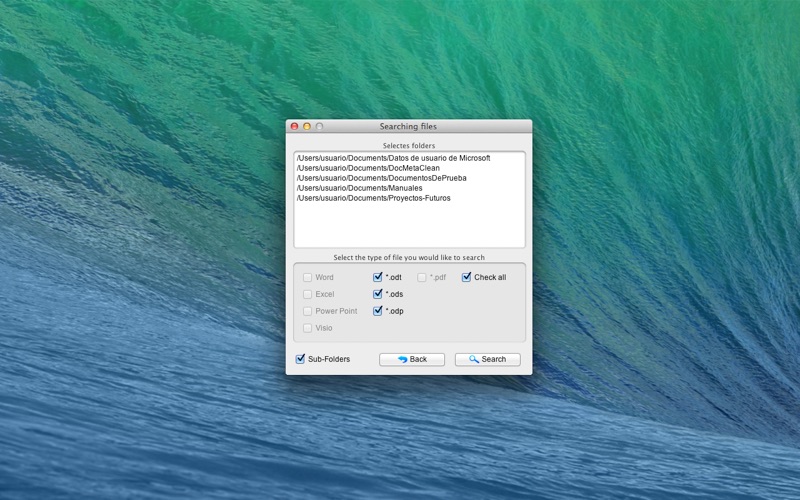The image size is (800, 500).
Task: Select the 'Datos de usuario de Microsoft' folder path
Action: 393,158
